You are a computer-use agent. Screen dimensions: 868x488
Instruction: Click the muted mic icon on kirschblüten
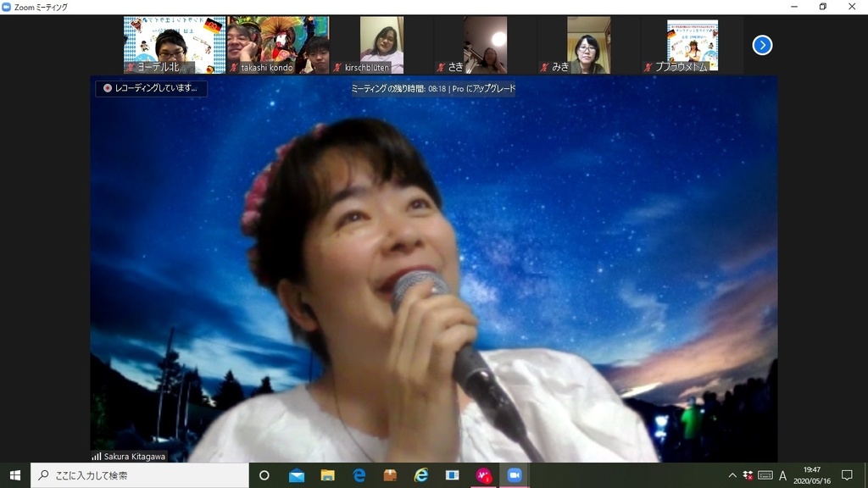[337, 68]
